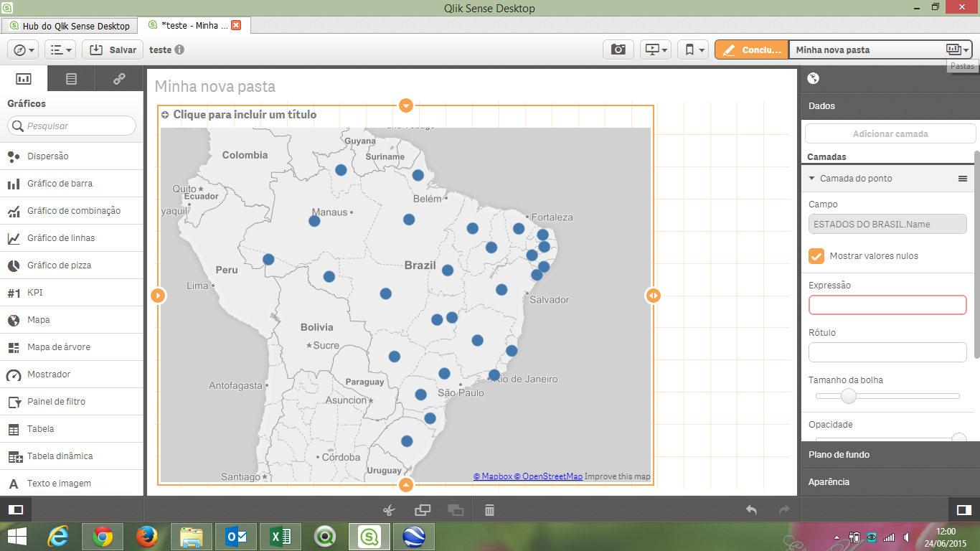This screenshot has height=551, width=980.
Task: Collapse the Camada do ponto layer
Action: 812,179
